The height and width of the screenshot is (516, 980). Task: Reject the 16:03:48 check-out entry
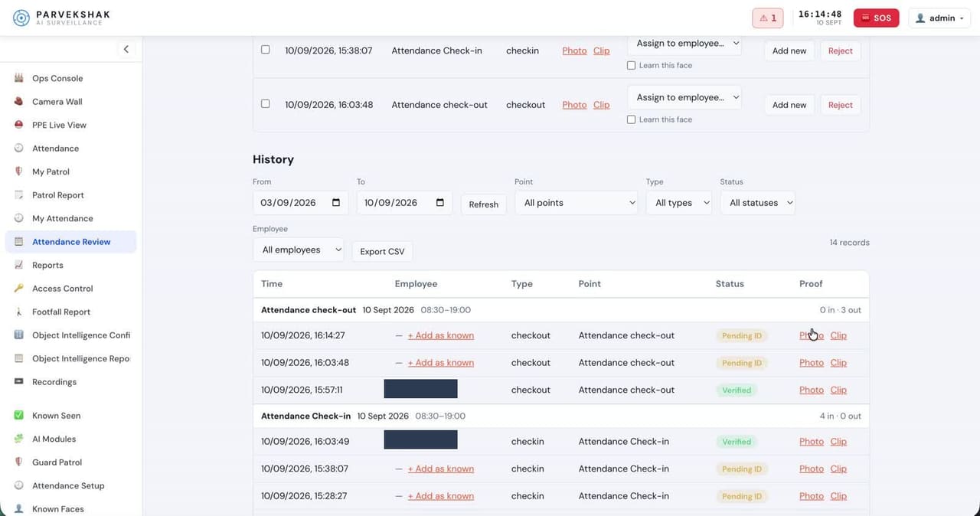tap(840, 105)
